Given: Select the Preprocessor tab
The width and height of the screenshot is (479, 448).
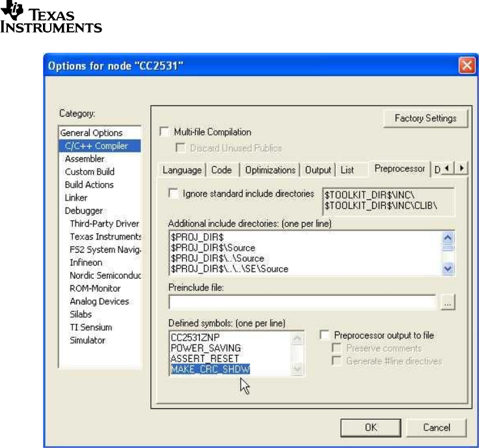Looking at the screenshot, I should coord(400,169).
